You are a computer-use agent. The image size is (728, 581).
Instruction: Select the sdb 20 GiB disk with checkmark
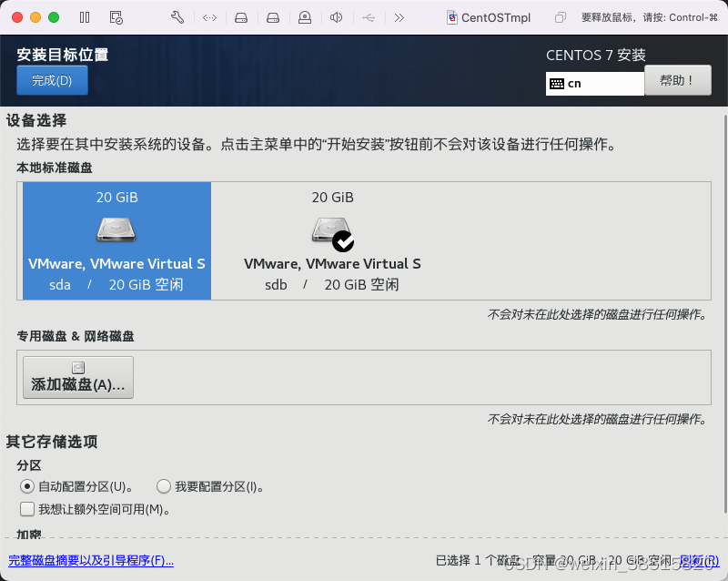click(332, 240)
